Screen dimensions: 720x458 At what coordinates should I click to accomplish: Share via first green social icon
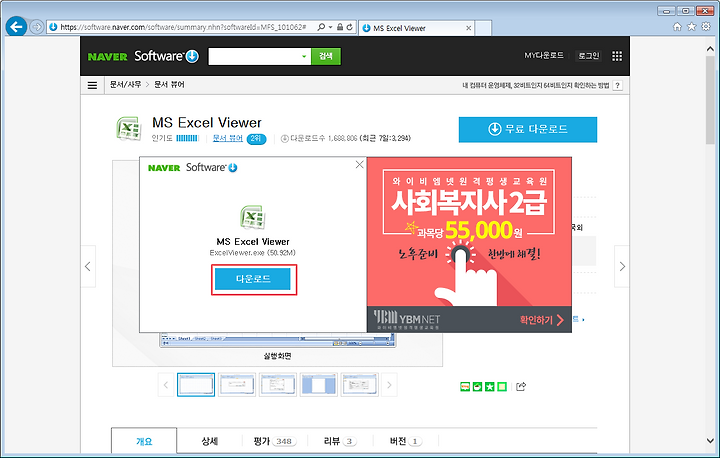(x=465, y=387)
